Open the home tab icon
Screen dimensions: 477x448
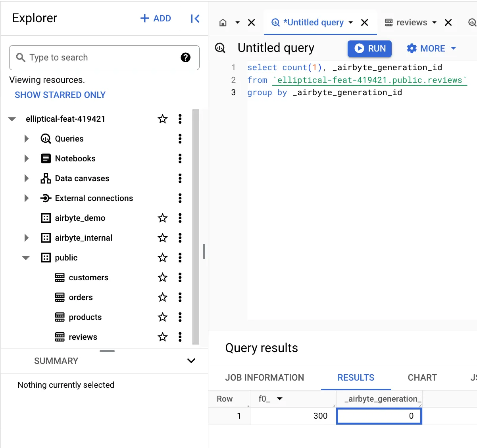(x=223, y=23)
